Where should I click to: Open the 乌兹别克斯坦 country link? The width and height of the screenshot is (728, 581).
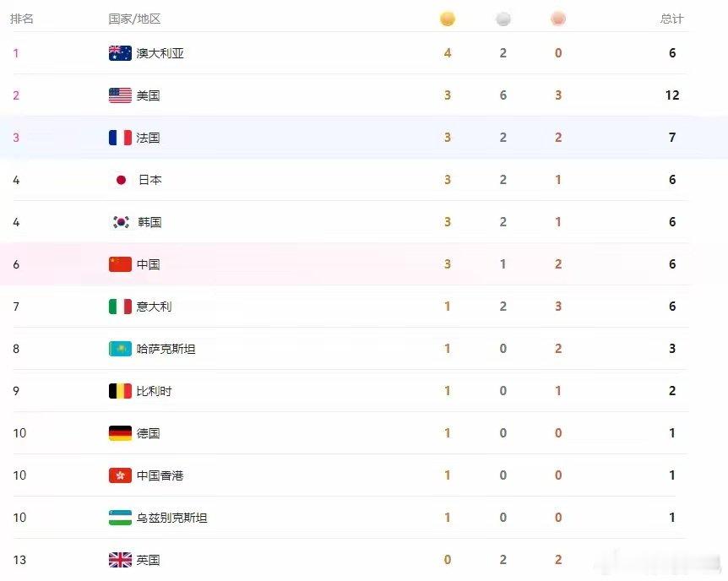click(x=171, y=518)
